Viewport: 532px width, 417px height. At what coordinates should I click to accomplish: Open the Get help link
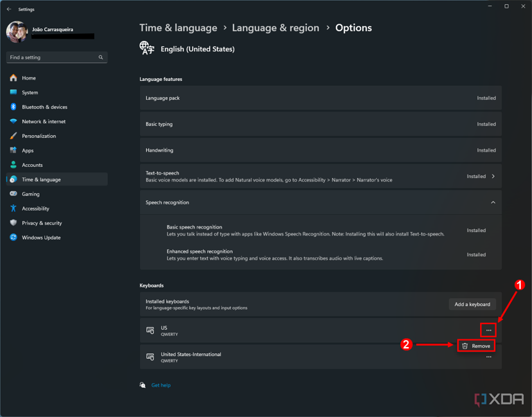point(161,385)
